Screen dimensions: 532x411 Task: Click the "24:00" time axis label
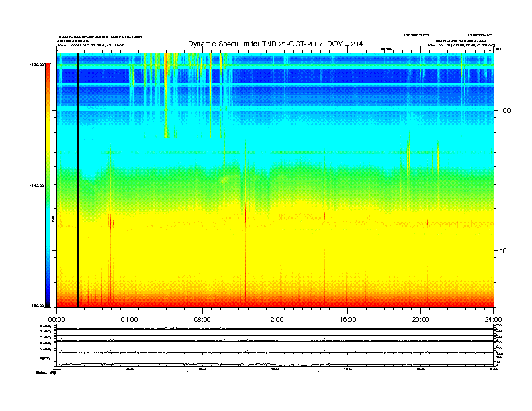coord(493,320)
